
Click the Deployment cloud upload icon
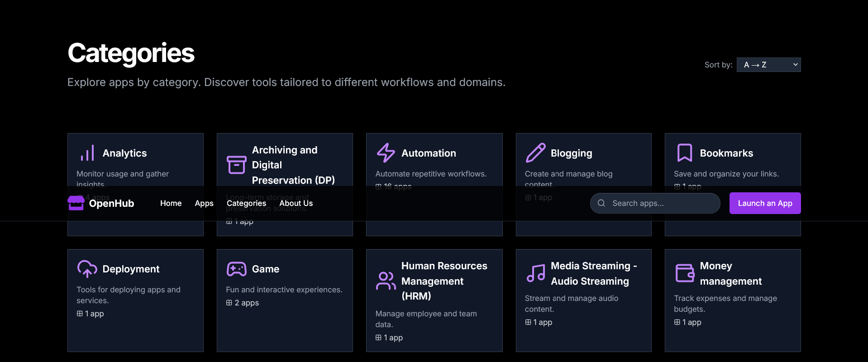point(87,269)
